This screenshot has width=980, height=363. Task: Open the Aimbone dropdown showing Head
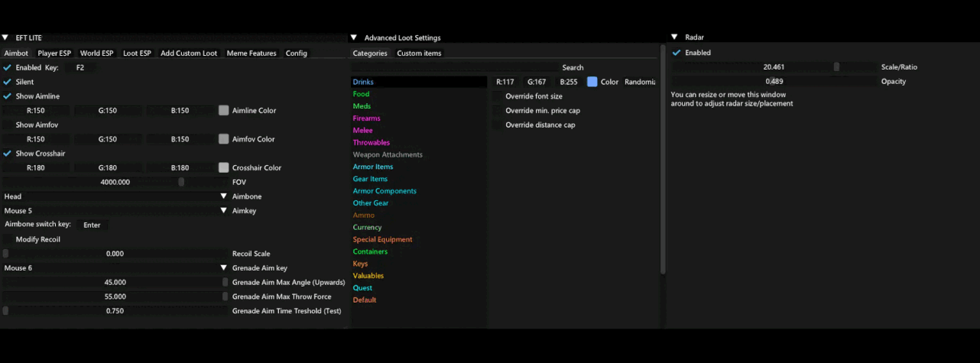(x=115, y=196)
